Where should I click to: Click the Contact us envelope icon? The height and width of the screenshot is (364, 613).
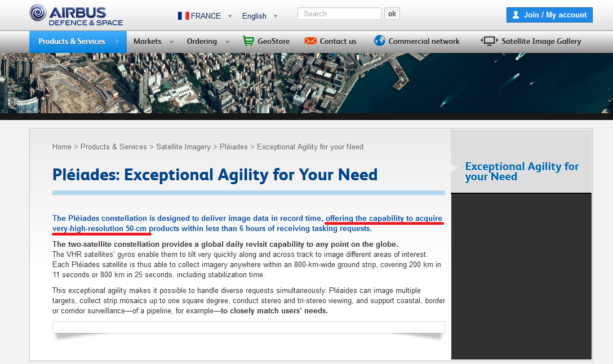tap(310, 41)
